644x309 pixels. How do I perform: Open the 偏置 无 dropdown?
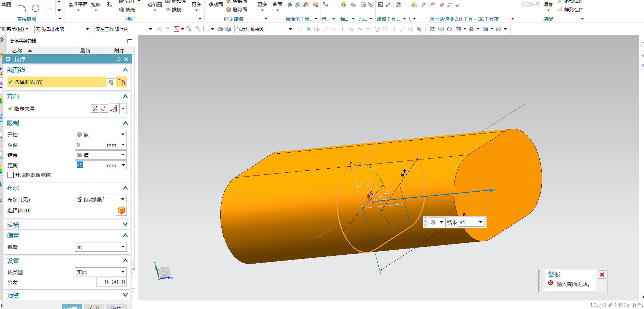click(x=101, y=247)
